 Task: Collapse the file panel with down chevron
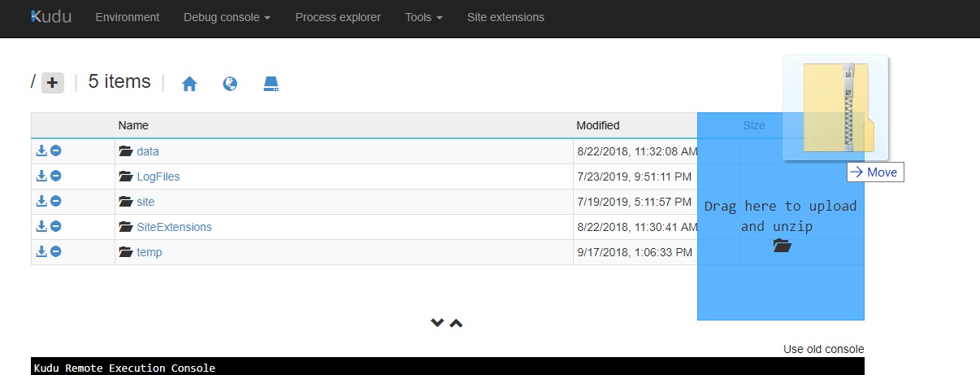click(x=437, y=323)
